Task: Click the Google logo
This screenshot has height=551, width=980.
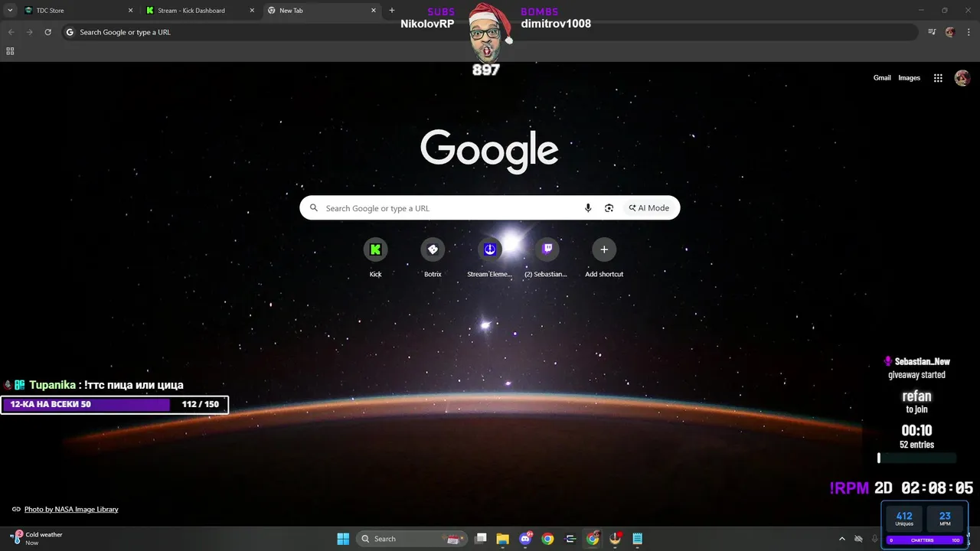Action: click(489, 150)
